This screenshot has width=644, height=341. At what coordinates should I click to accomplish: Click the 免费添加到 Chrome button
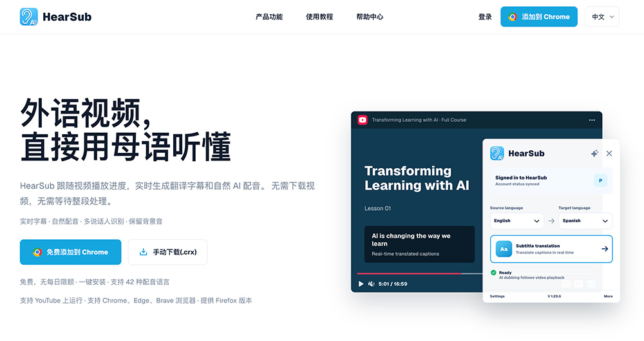pyautogui.click(x=71, y=252)
